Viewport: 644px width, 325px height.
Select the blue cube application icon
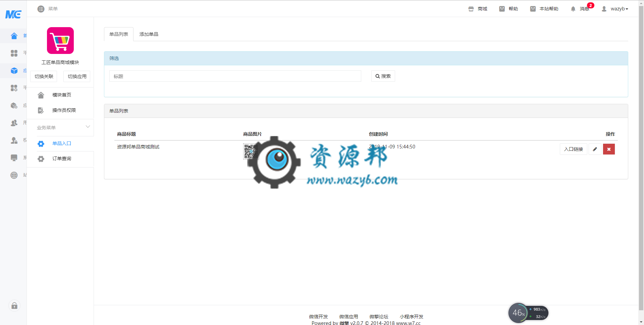pos(14,71)
